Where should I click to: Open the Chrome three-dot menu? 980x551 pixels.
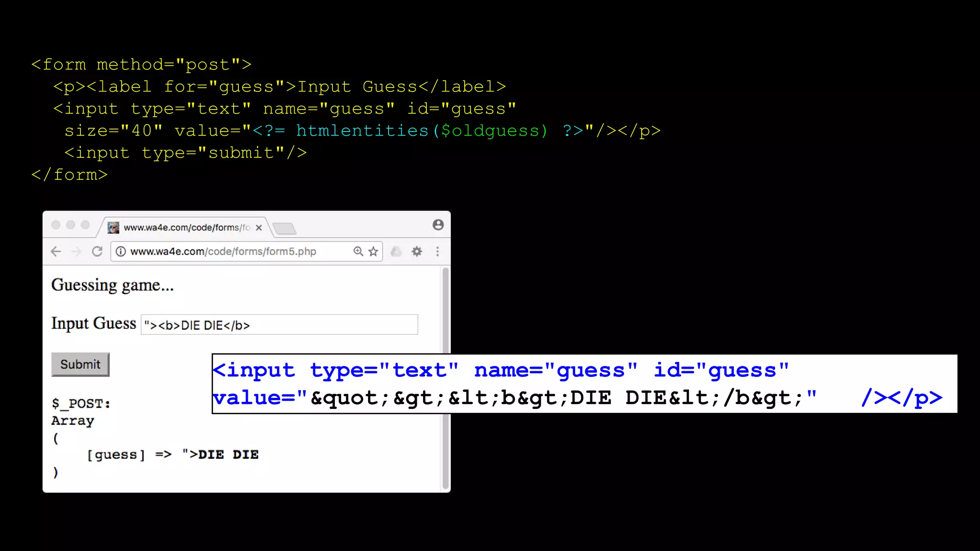point(437,252)
